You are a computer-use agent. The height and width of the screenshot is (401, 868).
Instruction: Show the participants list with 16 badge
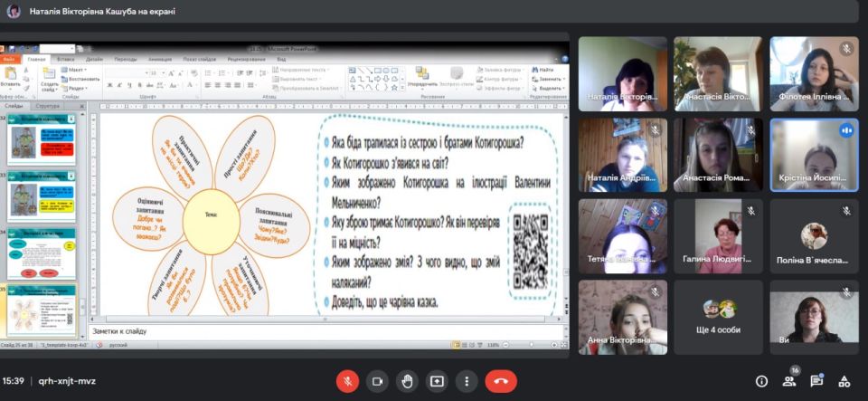789,380
